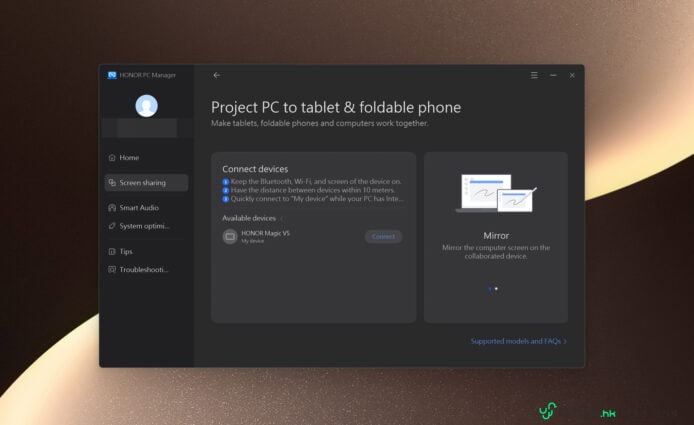Click the back arrow in title bar
Viewport: 694px width, 425px height.
(x=216, y=75)
